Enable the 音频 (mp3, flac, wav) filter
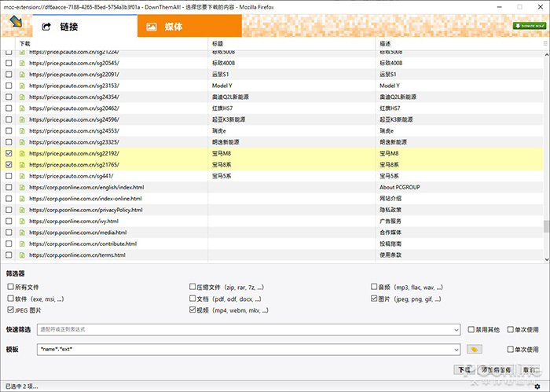This screenshot has height=392, width=550. 374,287
